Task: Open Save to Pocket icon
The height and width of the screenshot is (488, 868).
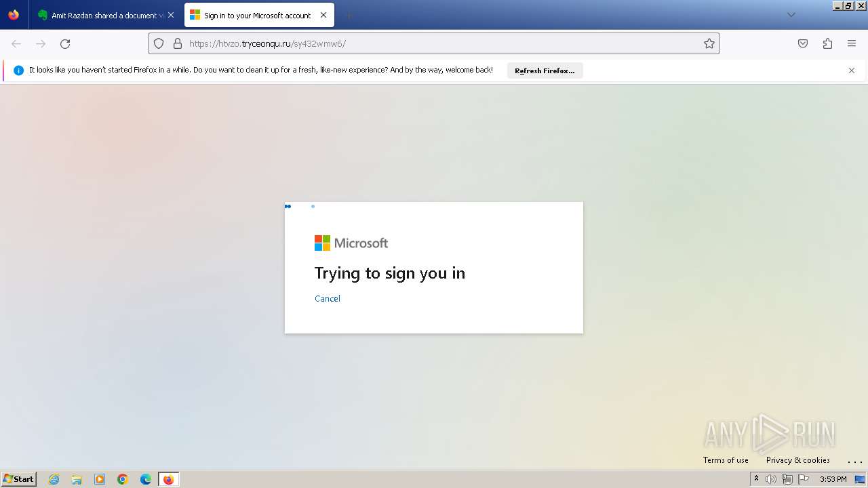Action: 803,43
